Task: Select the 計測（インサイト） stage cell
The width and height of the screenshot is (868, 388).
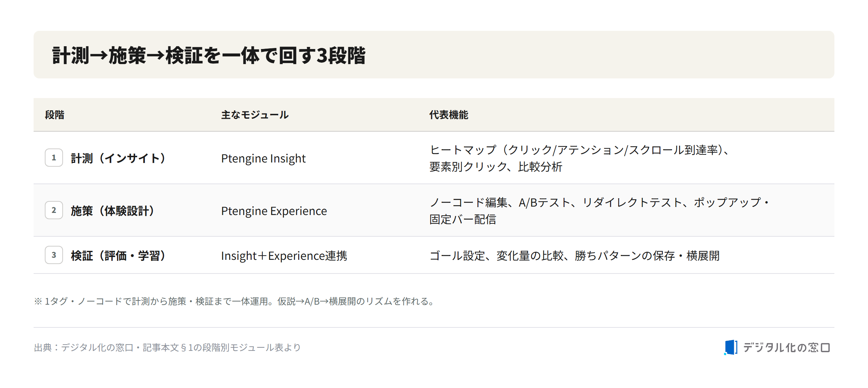Action: point(118,158)
